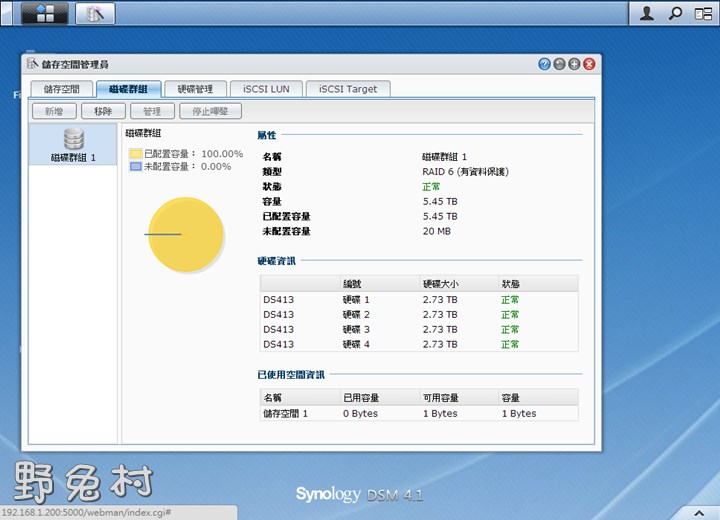The height and width of the screenshot is (520, 720).
Task: Click the 管理 button
Action: click(x=152, y=111)
